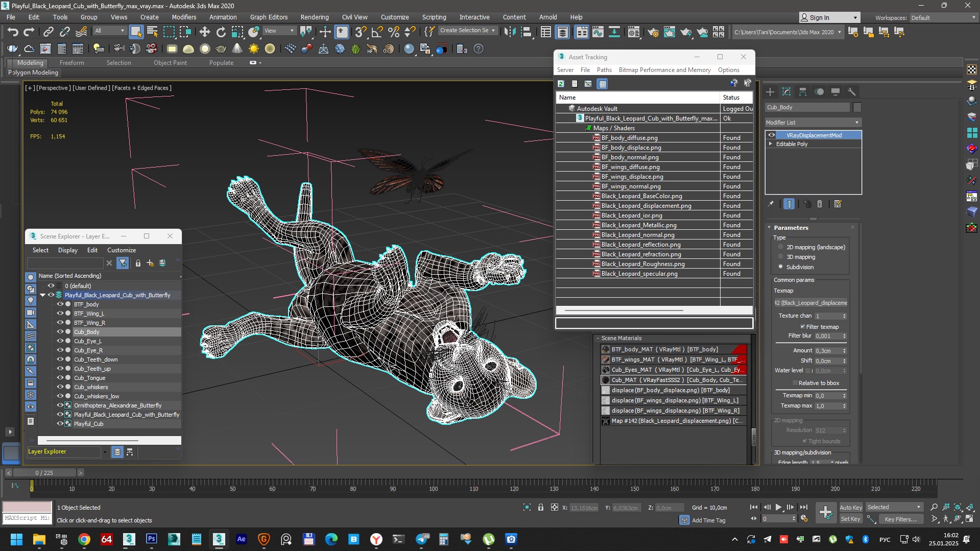
Task: Toggle Show End Result icon
Action: tap(789, 204)
